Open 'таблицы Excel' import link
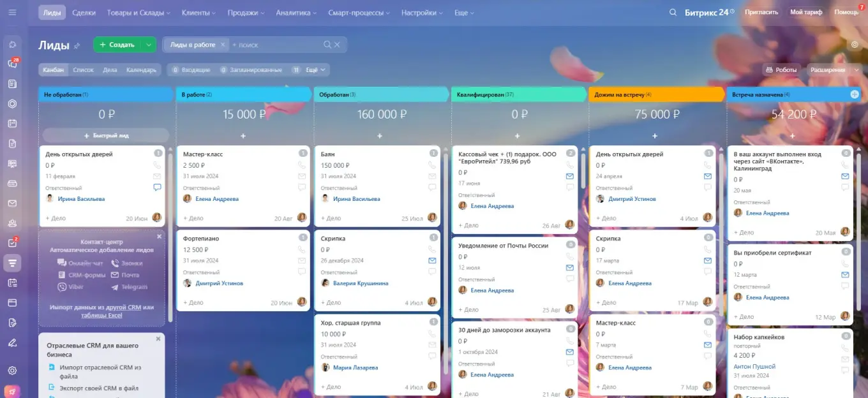The width and height of the screenshot is (868, 398). pyautogui.click(x=101, y=315)
